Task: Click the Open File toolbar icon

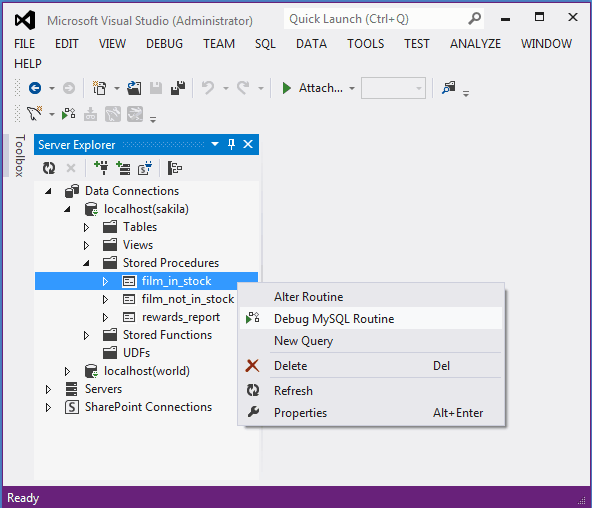Action: (x=134, y=88)
